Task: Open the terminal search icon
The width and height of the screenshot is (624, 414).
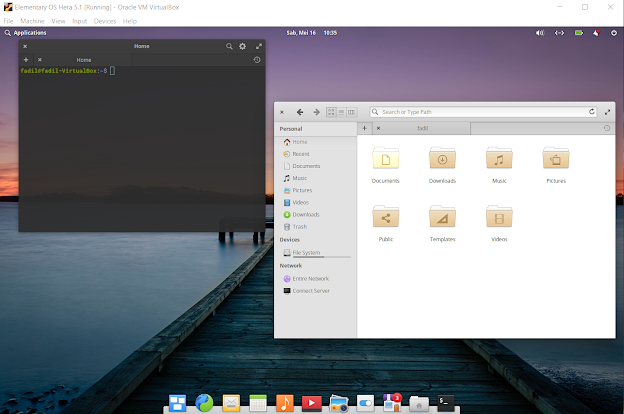Action: tap(229, 46)
